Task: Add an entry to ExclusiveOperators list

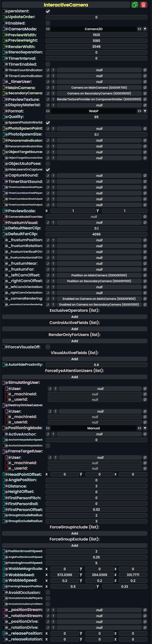Action: pyautogui.click(x=74, y=317)
